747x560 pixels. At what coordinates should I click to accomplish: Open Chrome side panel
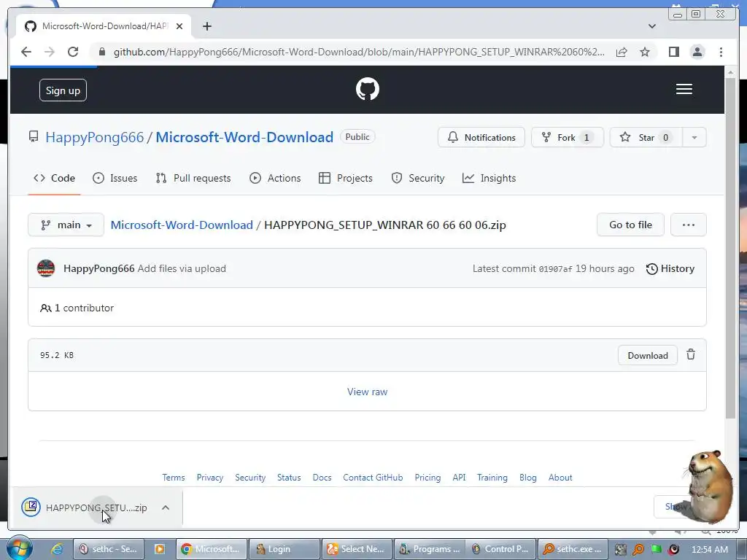click(673, 52)
